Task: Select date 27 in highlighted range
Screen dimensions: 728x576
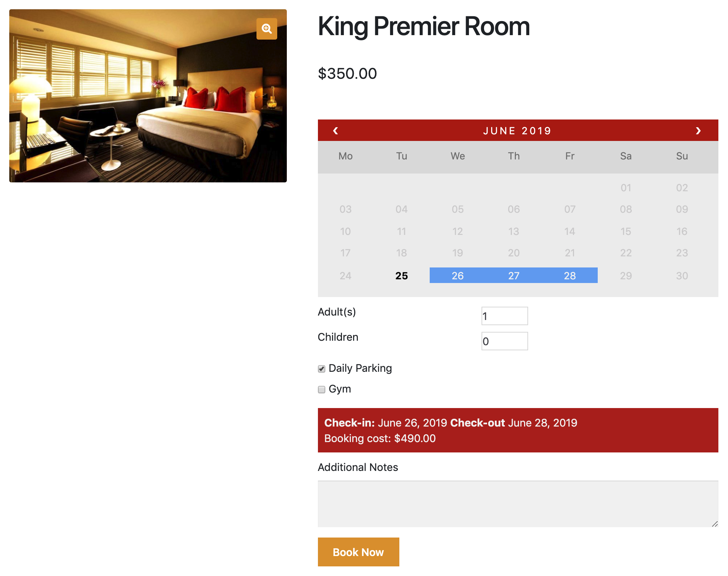Action: (x=513, y=274)
